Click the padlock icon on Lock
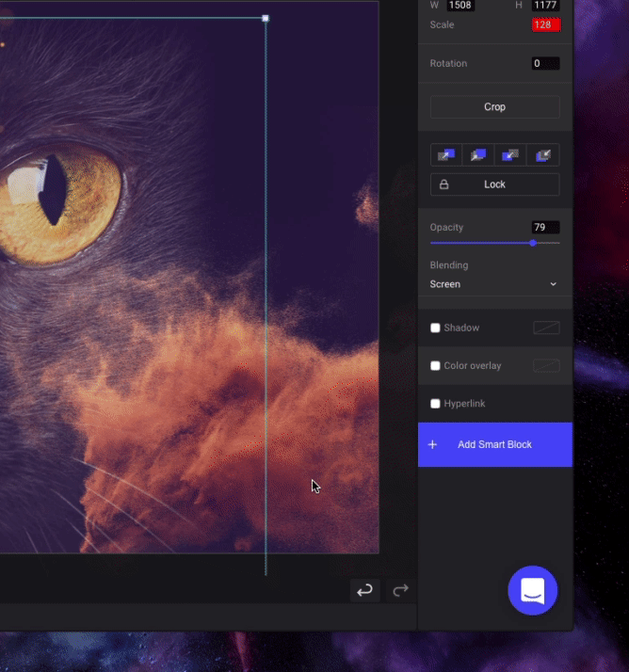Image resolution: width=629 pixels, height=672 pixels. [444, 184]
